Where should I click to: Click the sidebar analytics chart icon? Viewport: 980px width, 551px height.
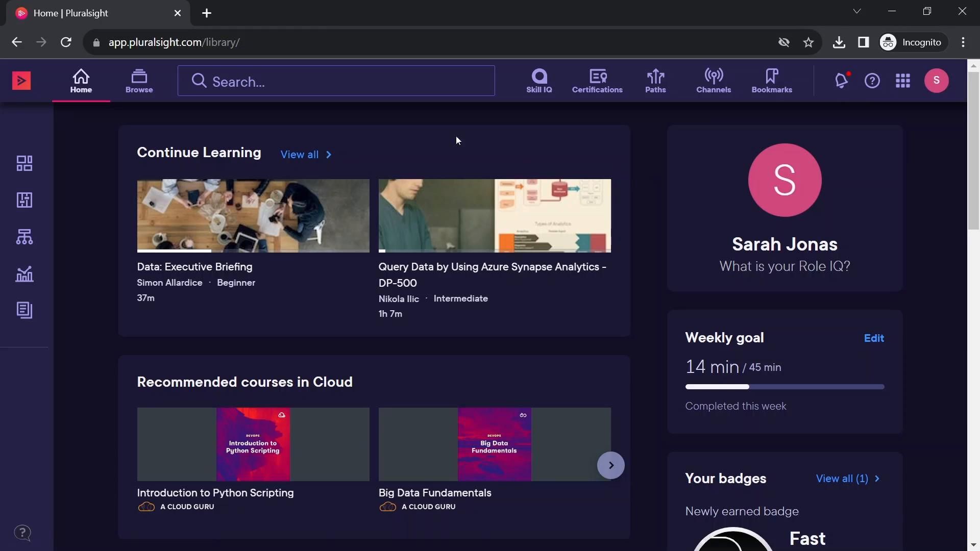point(24,274)
